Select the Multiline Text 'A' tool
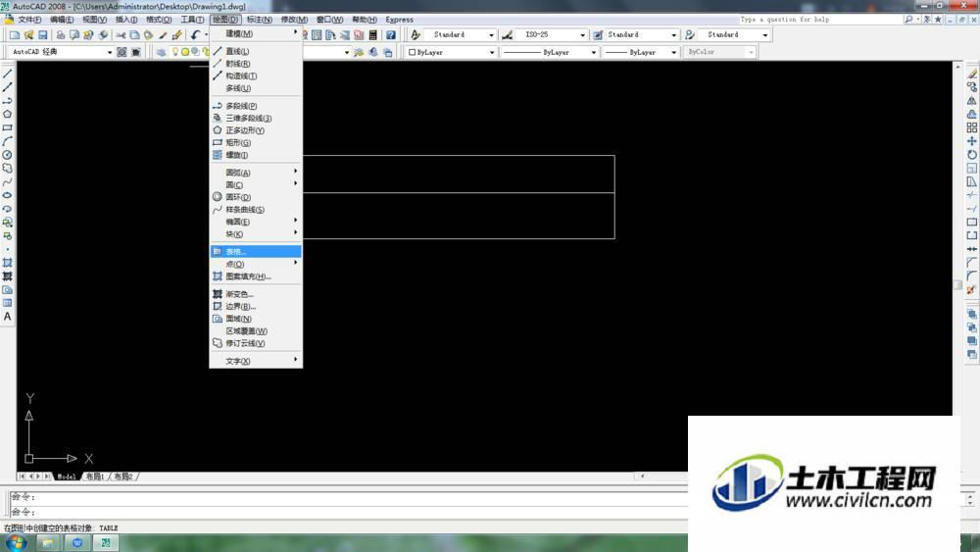Screen dimensions: 980x552 8,317
